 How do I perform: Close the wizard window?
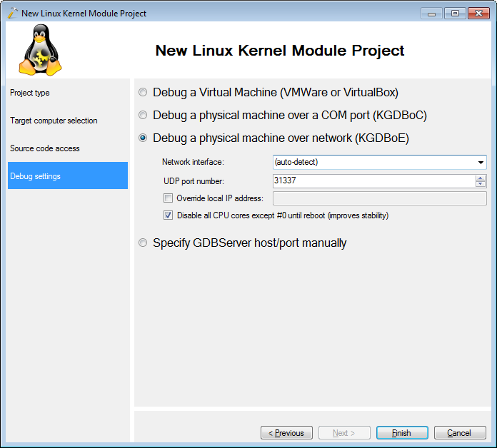tap(478, 14)
